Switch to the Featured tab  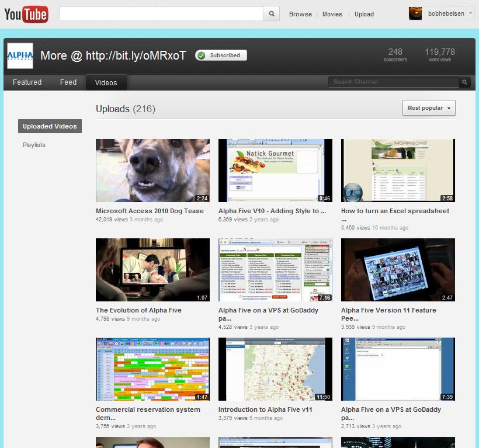tap(27, 82)
